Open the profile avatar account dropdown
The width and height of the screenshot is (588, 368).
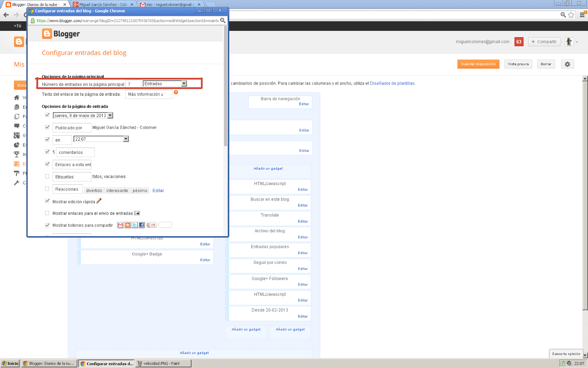click(571, 42)
